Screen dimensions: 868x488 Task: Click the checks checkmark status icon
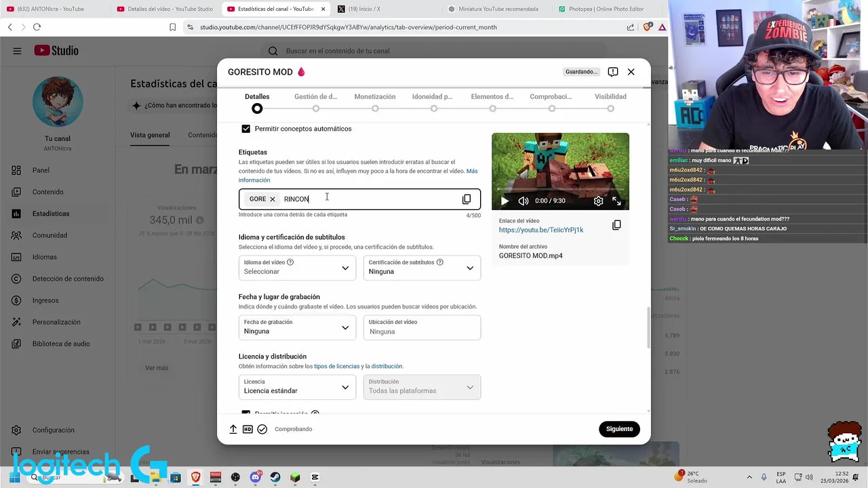262,429
